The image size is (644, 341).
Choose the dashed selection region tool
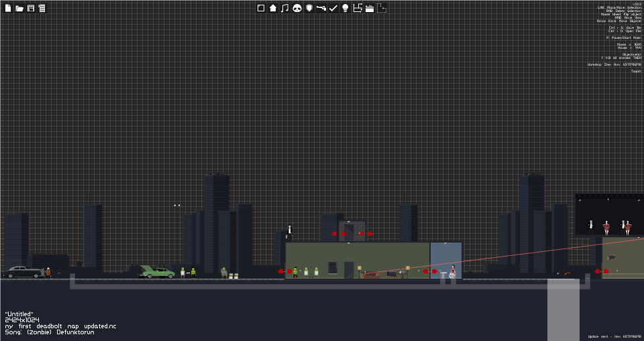382,8
